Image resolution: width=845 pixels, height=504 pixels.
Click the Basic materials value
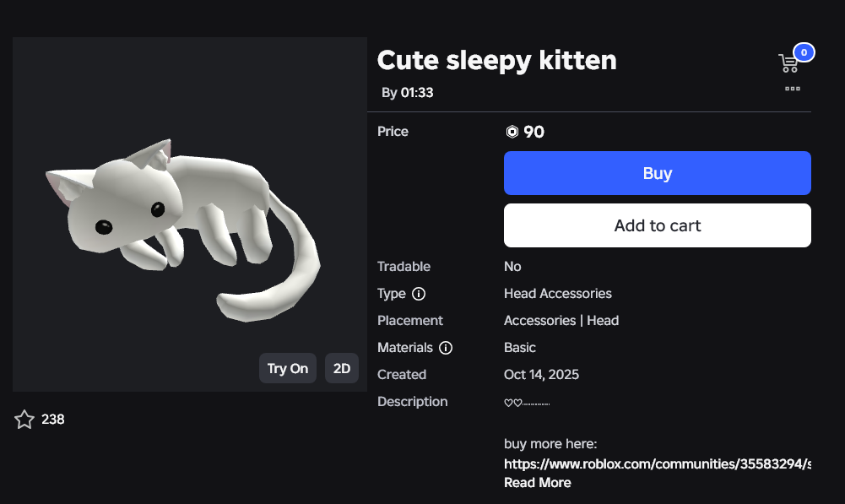(x=519, y=348)
